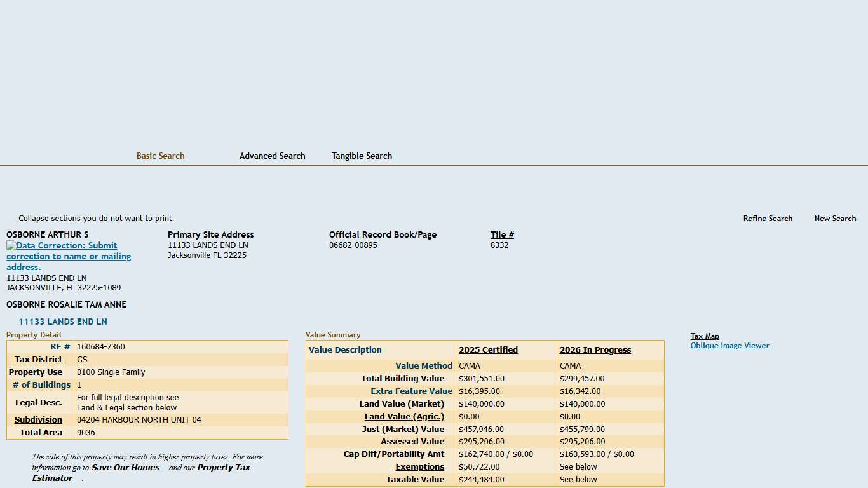868x488 pixels.
Task: Click the Exemptions link
Action: (419, 466)
